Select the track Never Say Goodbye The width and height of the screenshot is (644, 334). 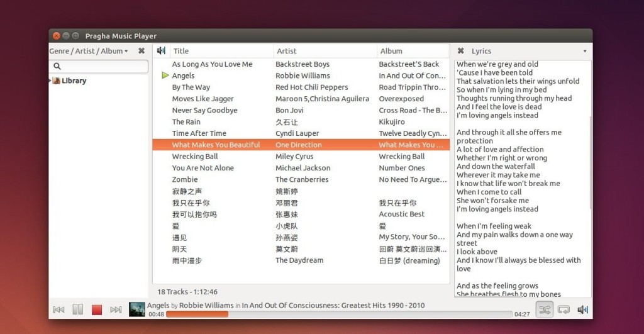pos(204,110)
